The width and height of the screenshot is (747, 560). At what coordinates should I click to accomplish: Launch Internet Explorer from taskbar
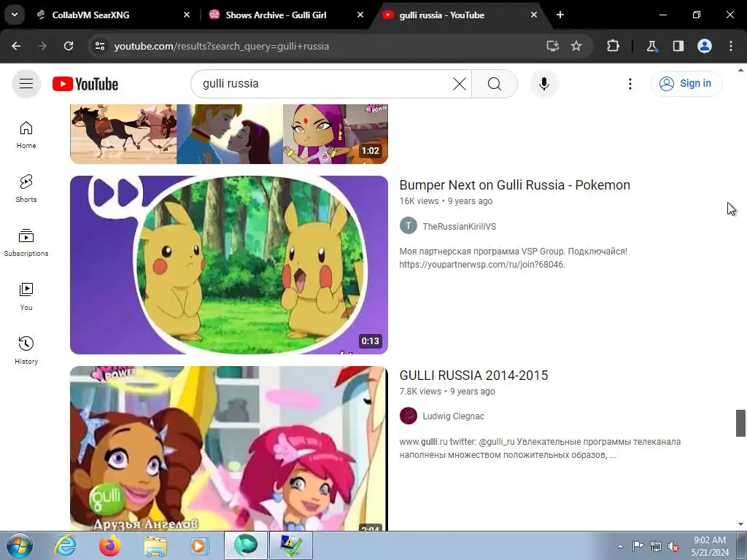[x=64, y=545]
